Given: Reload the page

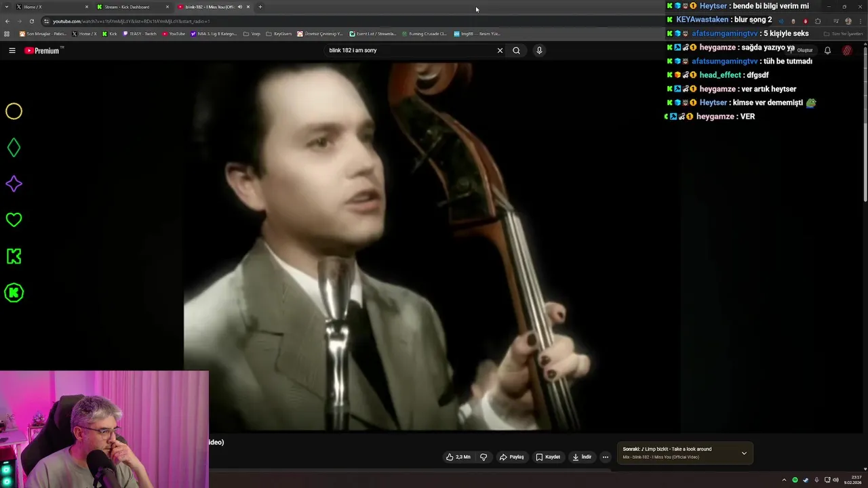Looking at the screenshot, I should 31,21.
